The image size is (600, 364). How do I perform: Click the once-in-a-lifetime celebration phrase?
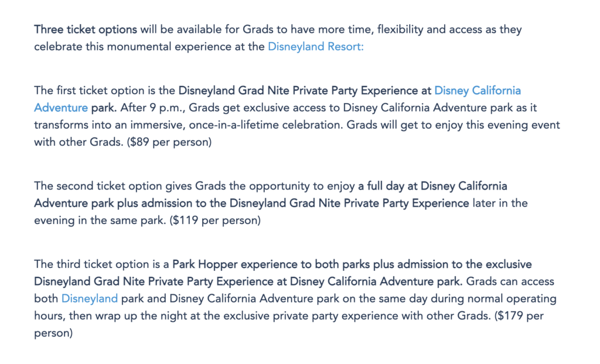point(266,125)
